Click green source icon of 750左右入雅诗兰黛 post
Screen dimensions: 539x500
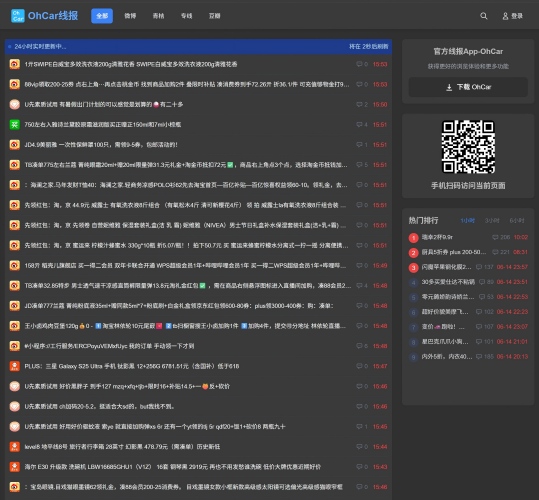coord(14,124)
